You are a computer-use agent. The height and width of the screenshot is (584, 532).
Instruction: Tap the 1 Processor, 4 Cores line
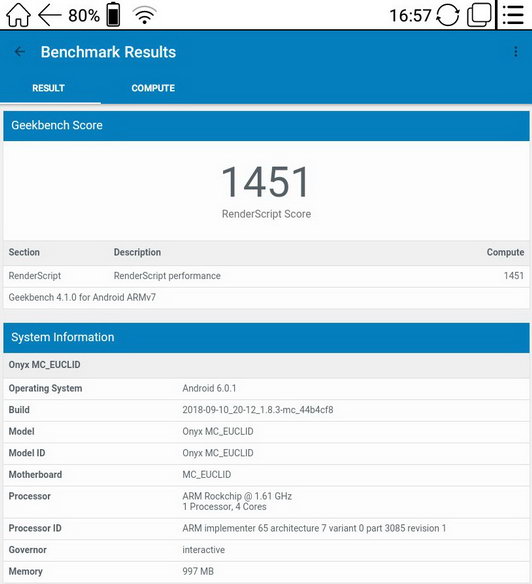pos(224,507)
